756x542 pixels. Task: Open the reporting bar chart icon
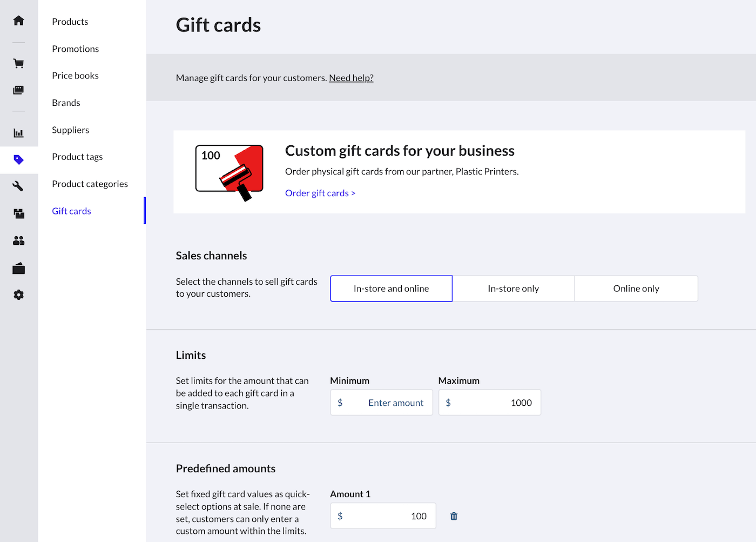19,133
